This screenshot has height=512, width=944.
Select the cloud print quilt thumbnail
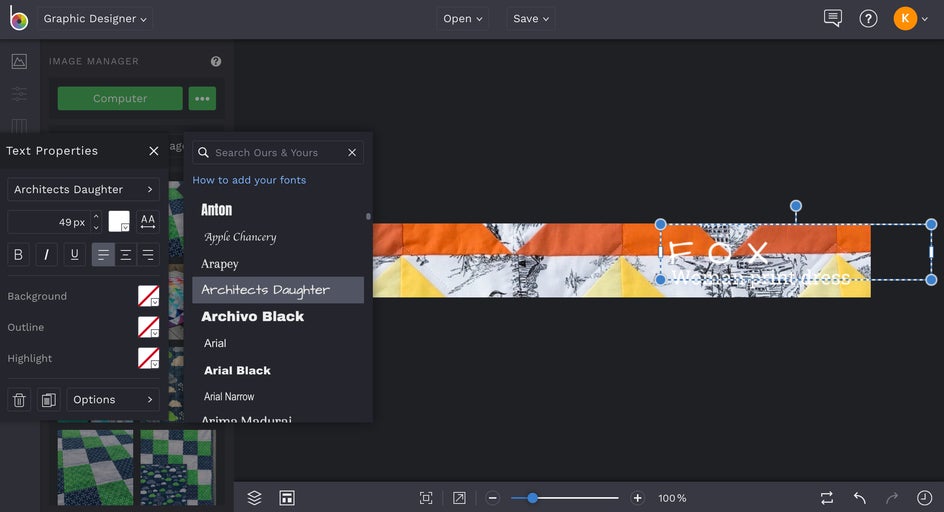178,467
